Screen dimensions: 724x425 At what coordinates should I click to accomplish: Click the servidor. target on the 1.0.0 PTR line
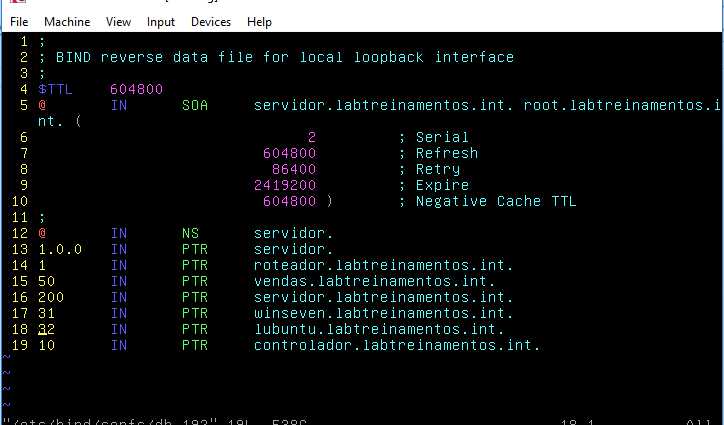(294, 249)
